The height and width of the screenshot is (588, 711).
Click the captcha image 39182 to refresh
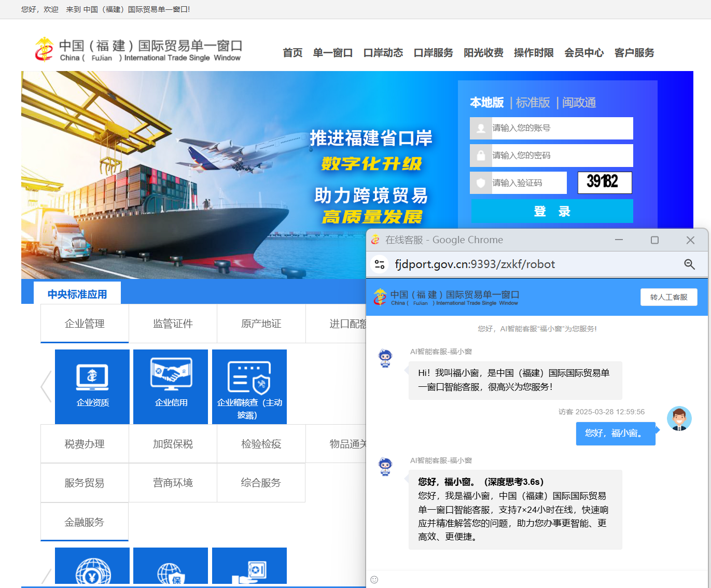pyautogui.click(x=605, y=183)
